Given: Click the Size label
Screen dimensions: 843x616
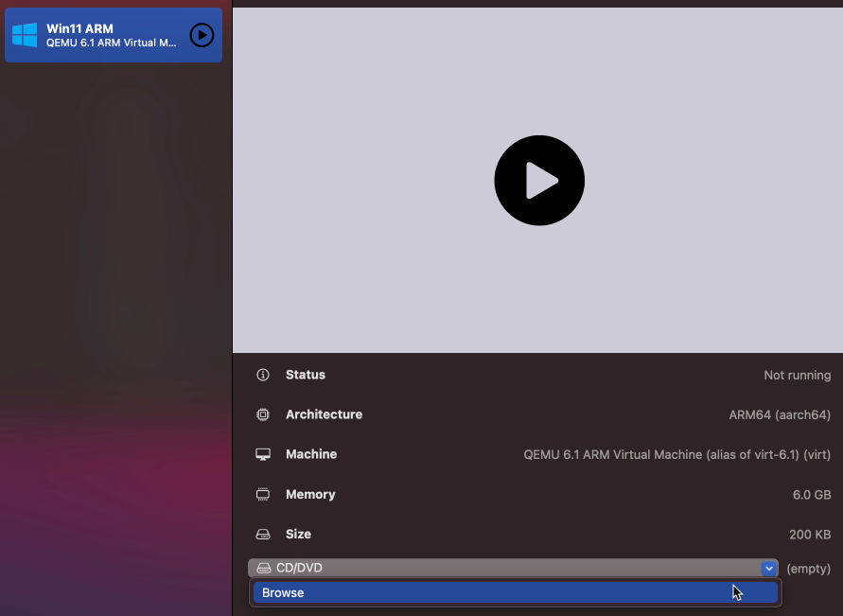Looking at the screenshot, I should tap(298, 535).
